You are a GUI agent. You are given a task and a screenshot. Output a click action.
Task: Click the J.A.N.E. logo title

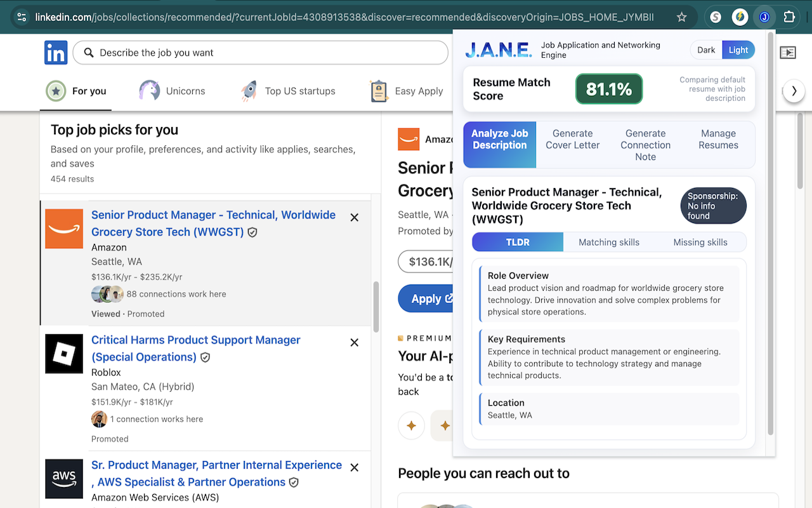pyautogui.click(x=499, y=50)
